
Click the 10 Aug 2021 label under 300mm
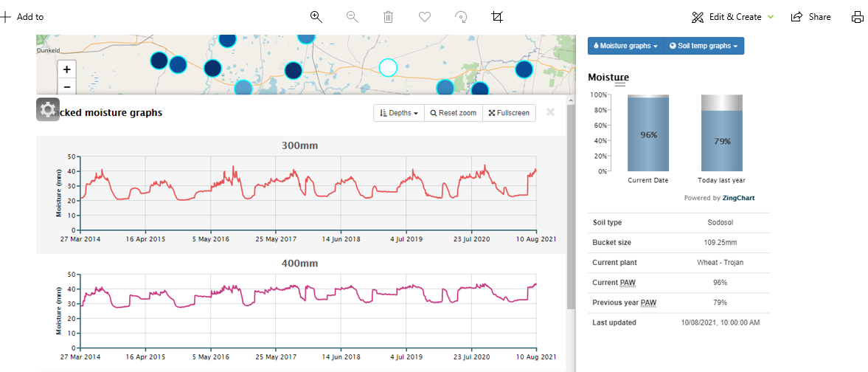coord(536,239)
